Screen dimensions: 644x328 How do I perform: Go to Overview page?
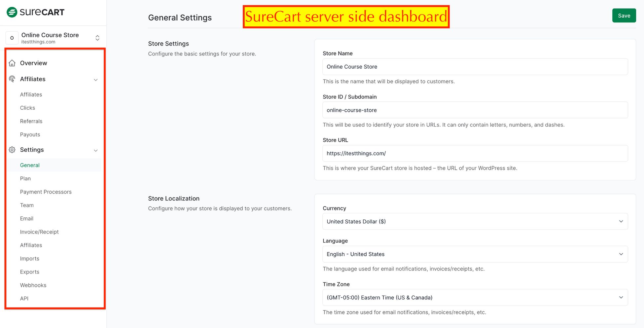[x=34, y=63]
